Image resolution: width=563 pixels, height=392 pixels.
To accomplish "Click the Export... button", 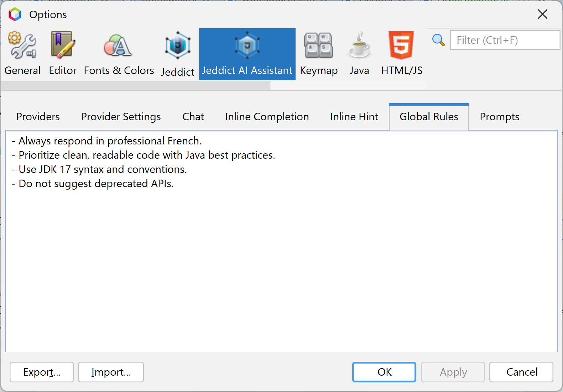I will 42,372.
